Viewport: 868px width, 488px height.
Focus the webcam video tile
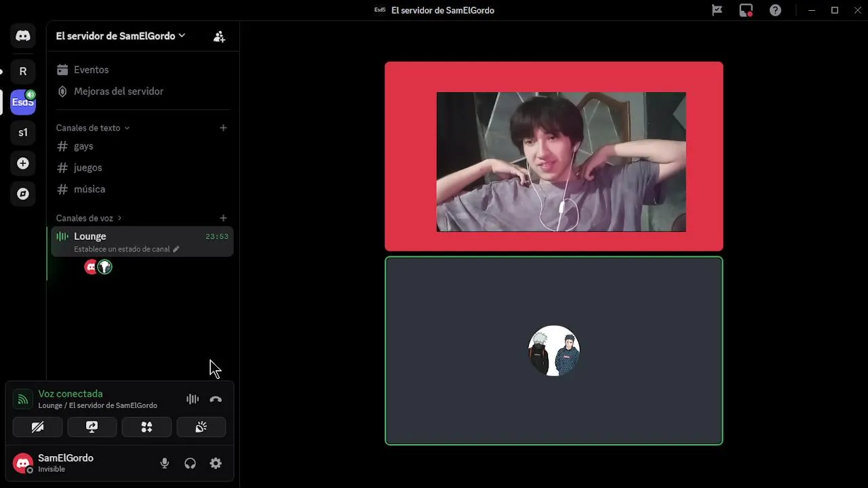click(x=554, y=157)
